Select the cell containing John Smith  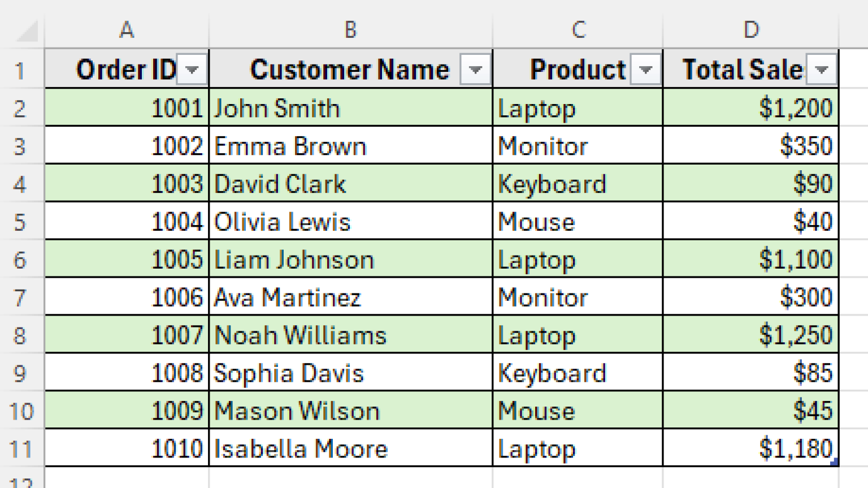tap(350, 107)
